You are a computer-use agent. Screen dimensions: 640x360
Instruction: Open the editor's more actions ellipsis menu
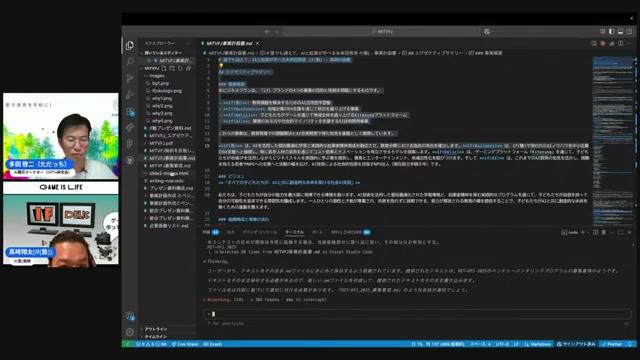(x=629, y=43)
